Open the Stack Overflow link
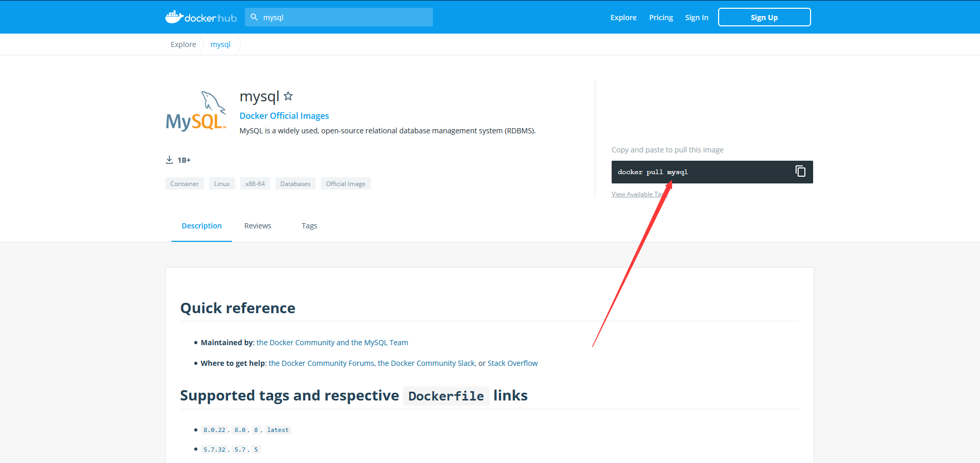The image size is (980, 463). coord(512,363)
